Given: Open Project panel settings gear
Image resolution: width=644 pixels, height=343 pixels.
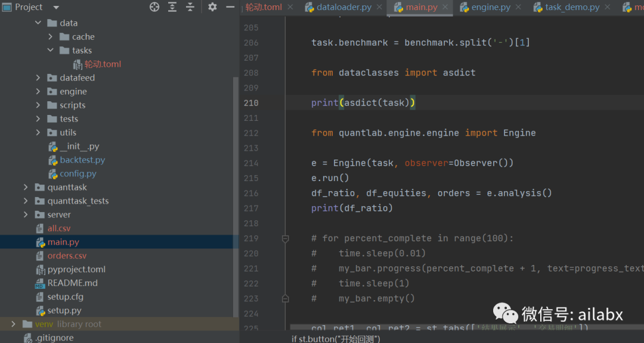Looking at the screenshot, I should [x=212, y=7].
